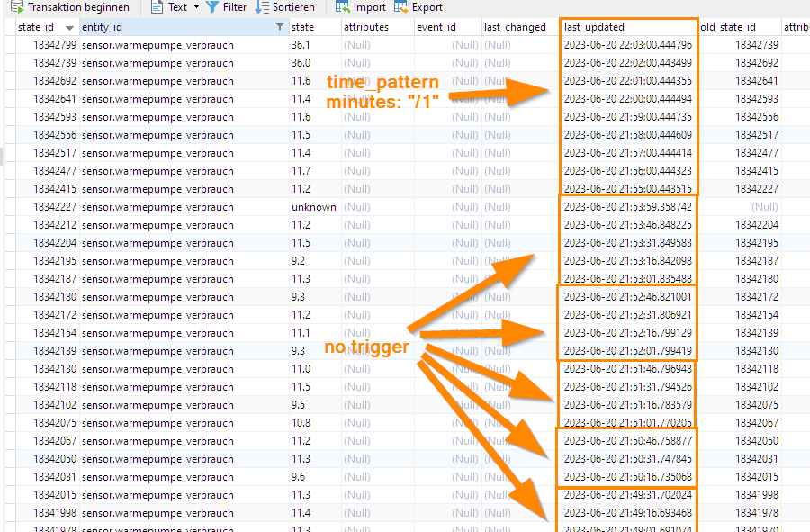Viewport: 810px width, 532px height.
Task: Click the entity_id column filter funnel icon
Action: coord(280,26)
